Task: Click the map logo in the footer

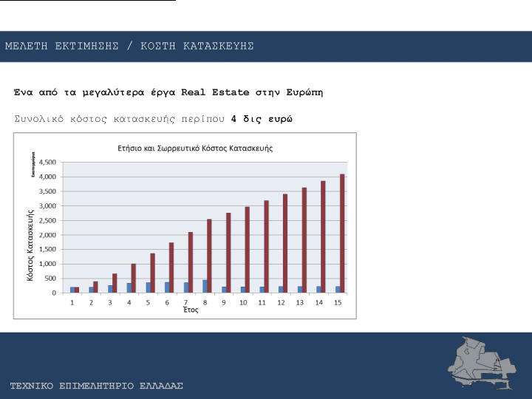Action: click(479, 362)
